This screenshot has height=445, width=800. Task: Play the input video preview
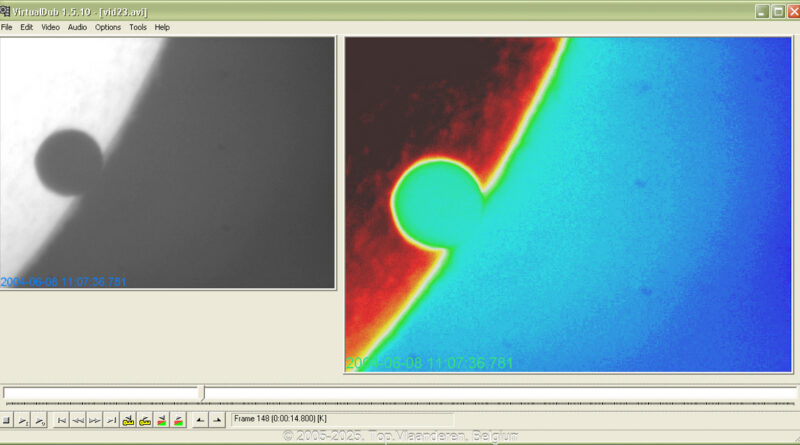coord(23,421)
